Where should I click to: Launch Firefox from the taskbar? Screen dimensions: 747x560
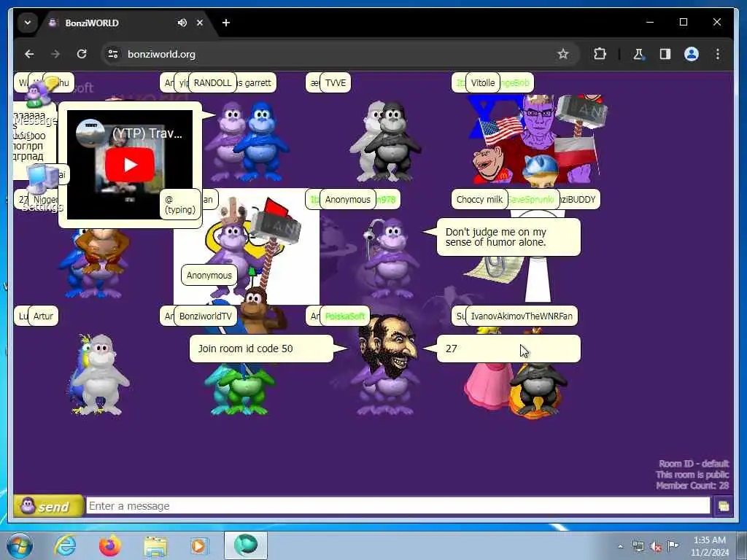109,545
